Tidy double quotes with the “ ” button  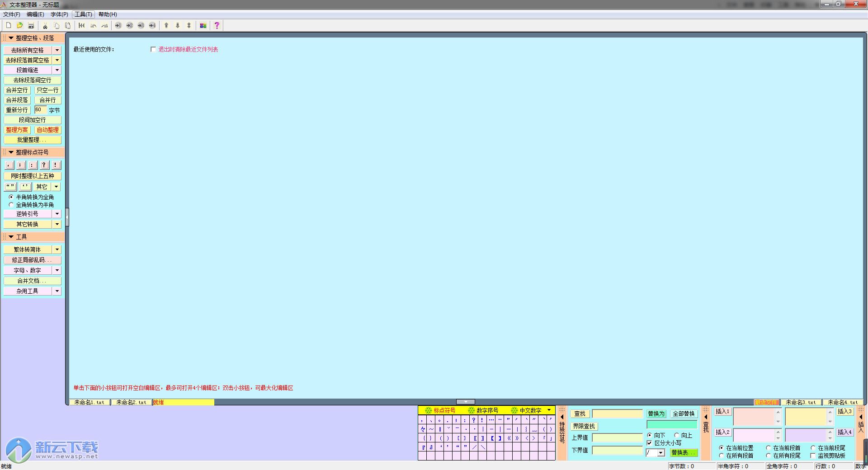[x=10, y=187]
